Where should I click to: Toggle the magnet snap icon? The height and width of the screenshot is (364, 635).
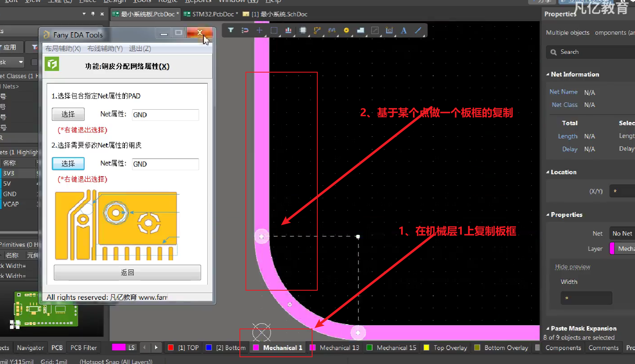pyautogui.click(x=245, y=30)
